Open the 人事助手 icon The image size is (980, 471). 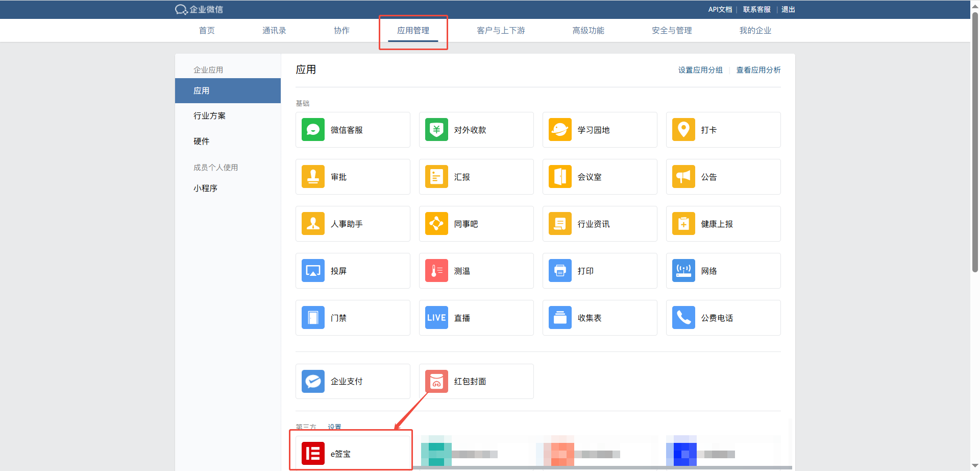click(x=313, y=224)
